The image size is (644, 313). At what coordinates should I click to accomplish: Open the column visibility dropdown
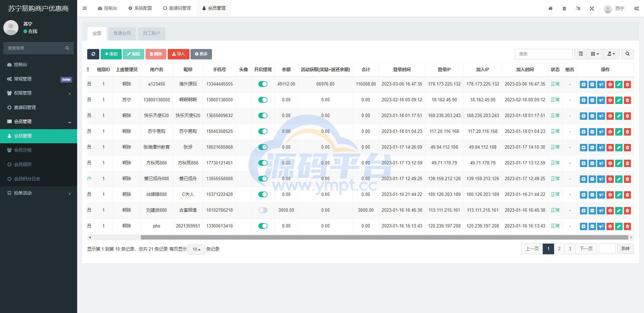[x=595, y=54]
